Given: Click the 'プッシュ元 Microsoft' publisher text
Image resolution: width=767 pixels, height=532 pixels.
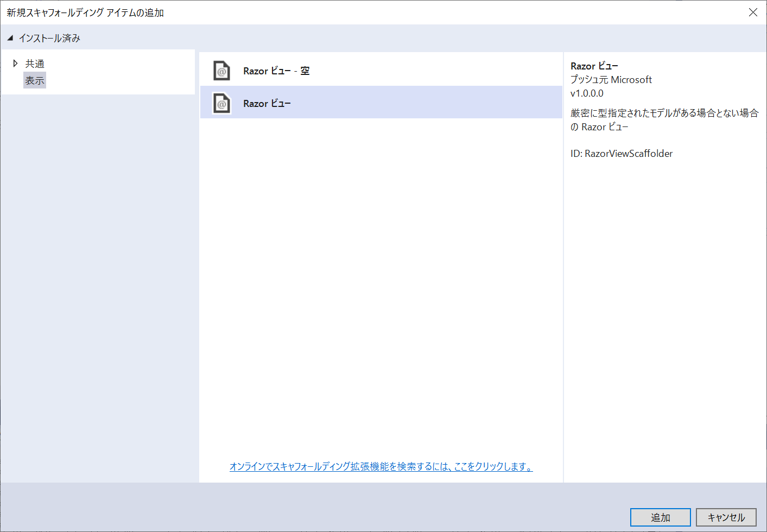Looking at the screenshot, I should 611,80.
